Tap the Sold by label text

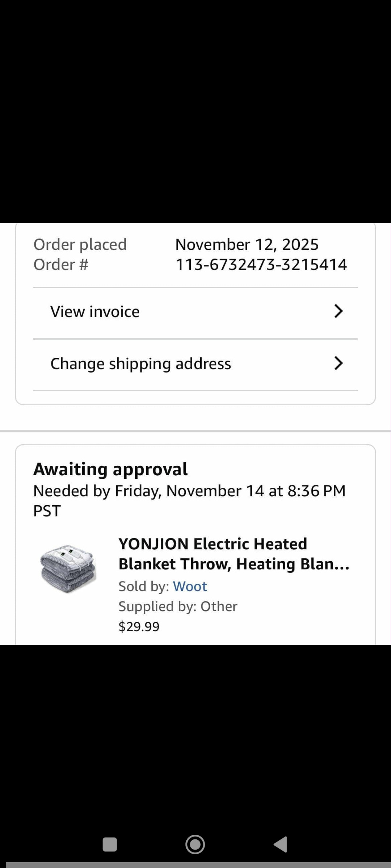(144, 586)
